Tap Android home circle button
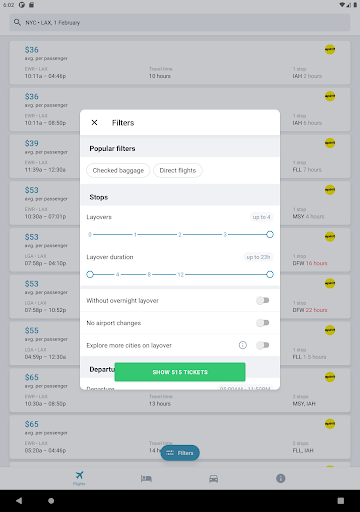Viewport: 360px width, 512px height. (x=51, y=501)
